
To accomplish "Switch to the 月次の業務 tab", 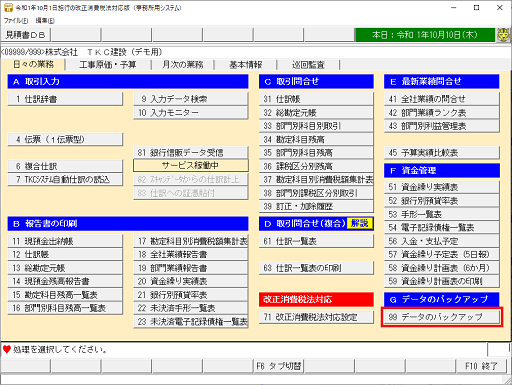I will click(x=183, y=65).
